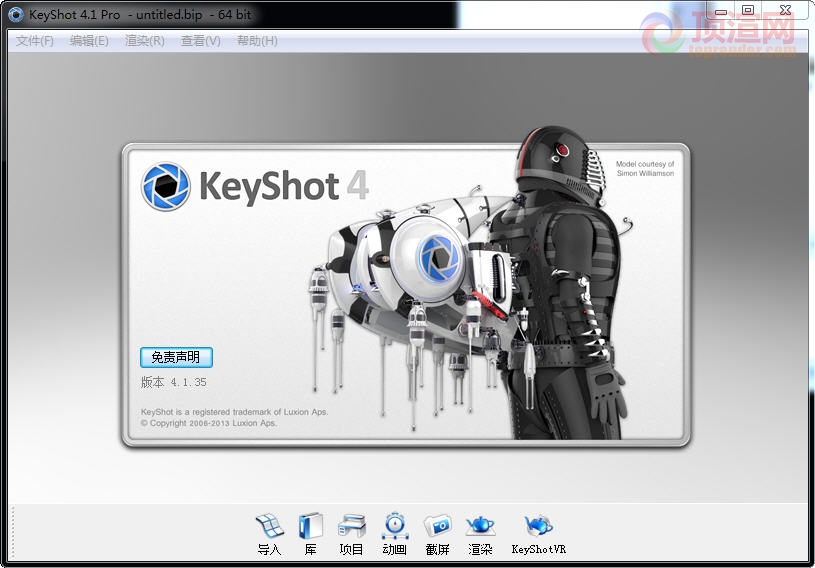Open the 帮助(H) menu
The width and height of the screenshot is (815, 568).
257,41
